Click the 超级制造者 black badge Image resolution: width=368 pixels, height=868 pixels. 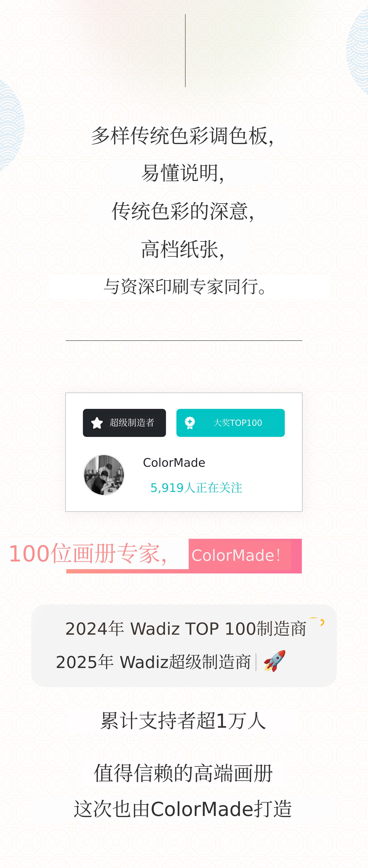point(124,423)
